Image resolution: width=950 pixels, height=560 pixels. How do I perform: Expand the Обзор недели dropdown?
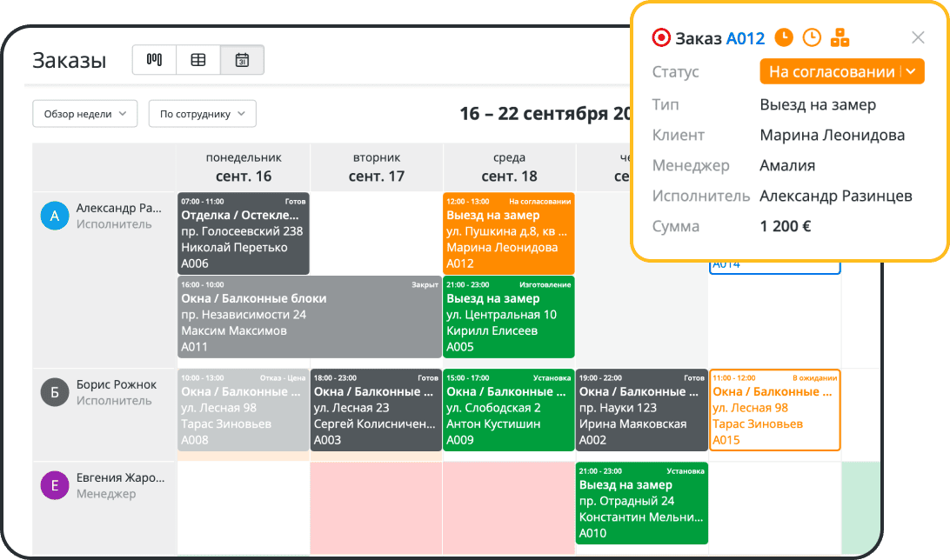(84, 114)
